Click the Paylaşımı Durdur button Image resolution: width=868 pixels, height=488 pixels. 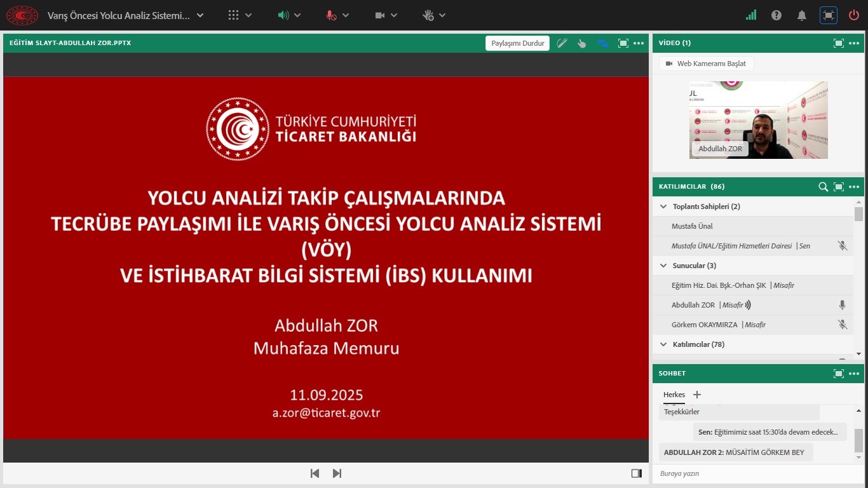(518, 43)
